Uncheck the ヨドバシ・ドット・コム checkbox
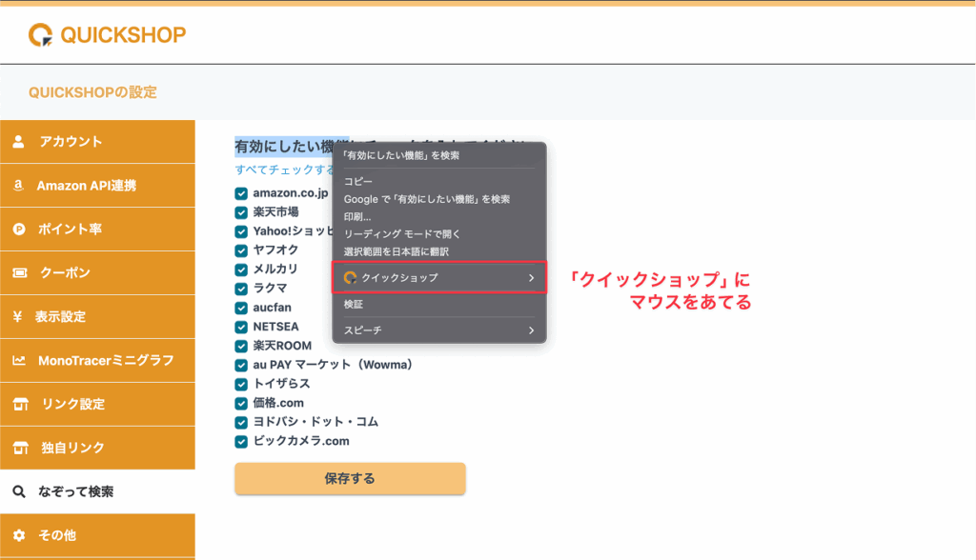The width and height of the screenshot is (976, 560). pyautogui.click(x=241, y=423)
